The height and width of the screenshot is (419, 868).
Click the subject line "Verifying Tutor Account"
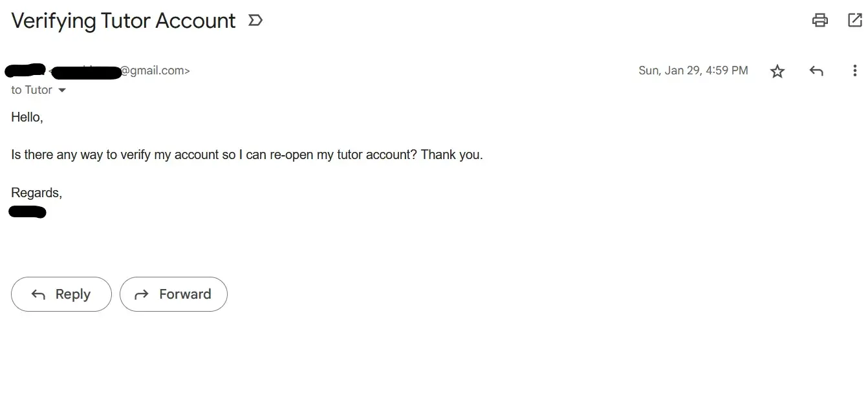click(124, 21)
